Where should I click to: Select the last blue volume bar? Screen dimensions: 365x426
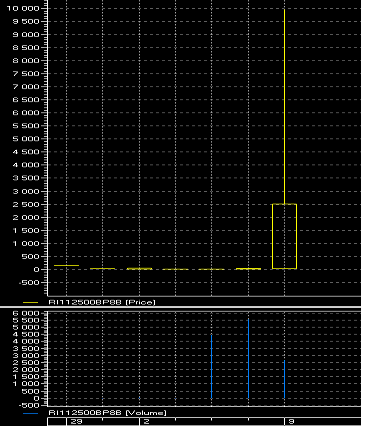pyautogui.click(x=284, y=379)
